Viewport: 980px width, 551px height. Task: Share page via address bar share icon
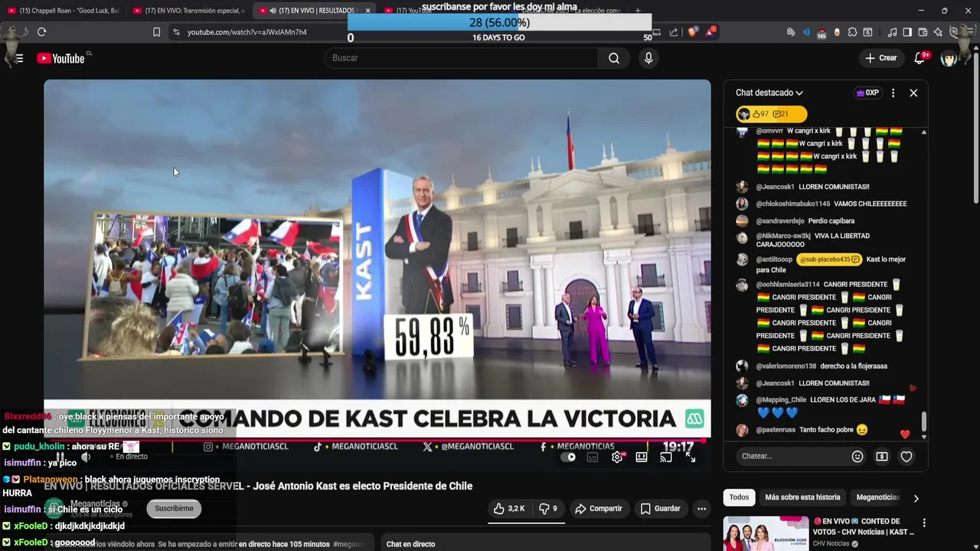point(674,32)
